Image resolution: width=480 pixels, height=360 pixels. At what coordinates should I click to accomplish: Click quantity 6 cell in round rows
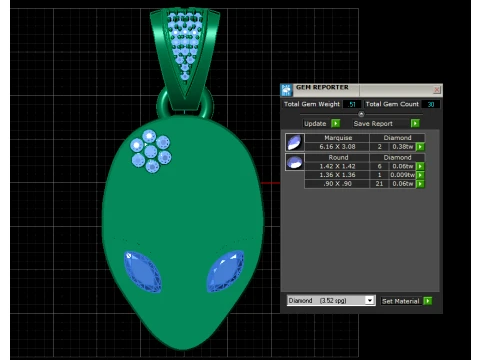[x=379, y=166]
